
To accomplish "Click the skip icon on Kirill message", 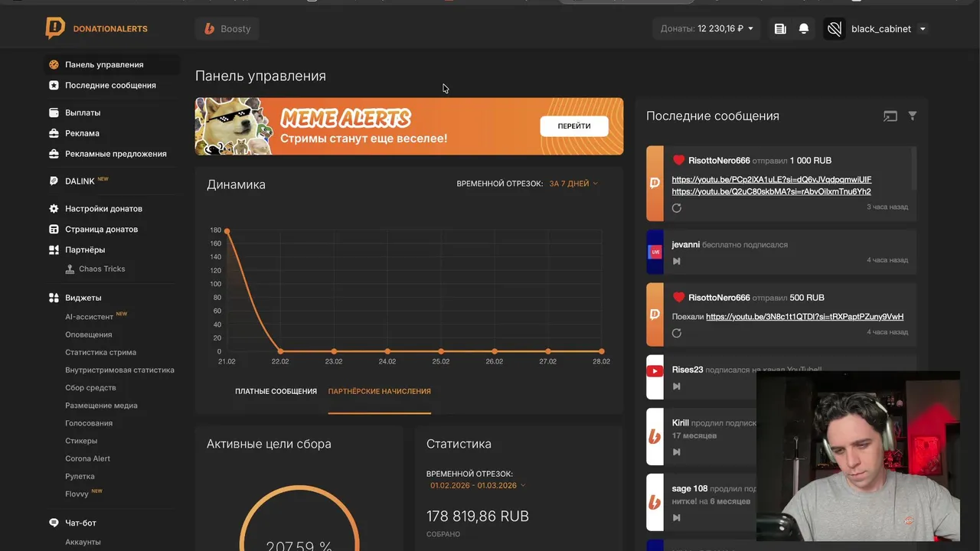I will pos(677,452).
